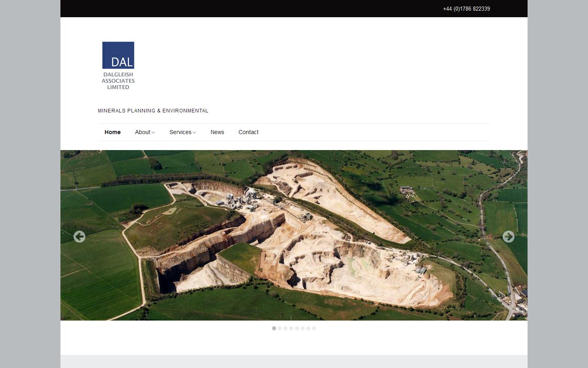Call the +44 (0)1786 822339 number link
588x368 pixels.
click(466, 9)
